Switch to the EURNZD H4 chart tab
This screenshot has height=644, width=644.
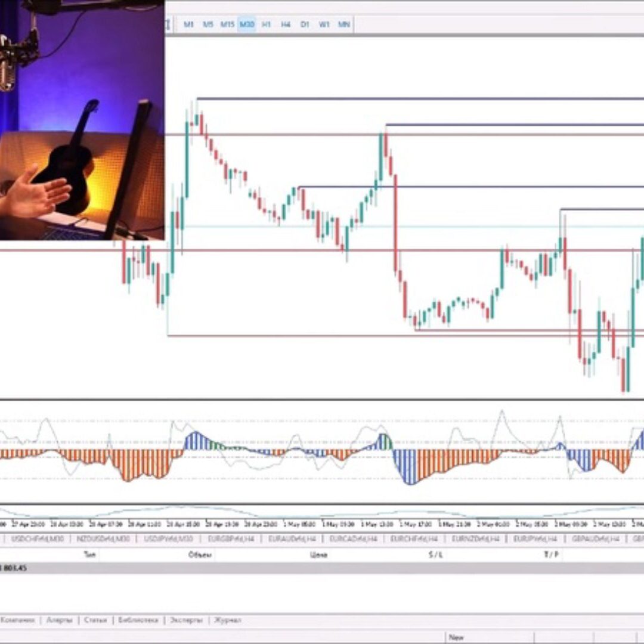(x=475, y=538)
